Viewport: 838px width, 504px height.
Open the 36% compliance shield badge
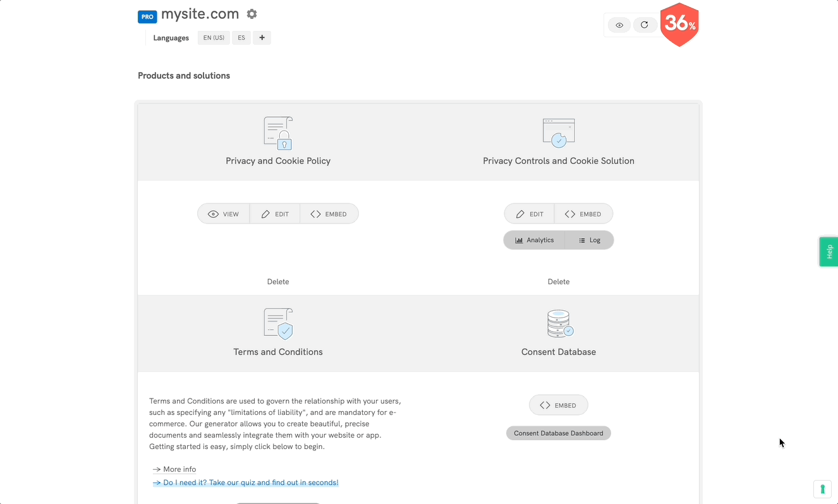coord(679,25)
